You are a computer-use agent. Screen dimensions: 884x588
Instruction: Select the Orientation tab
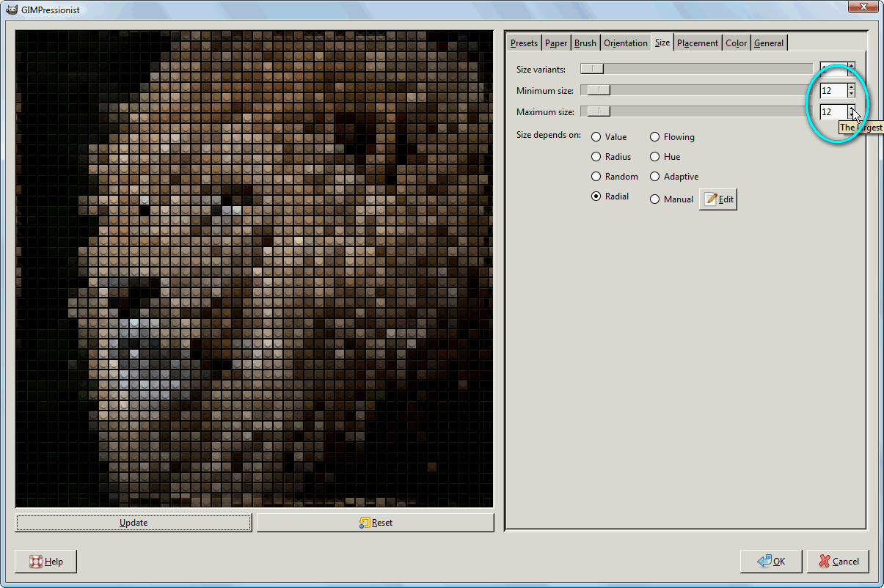point(626,43)
